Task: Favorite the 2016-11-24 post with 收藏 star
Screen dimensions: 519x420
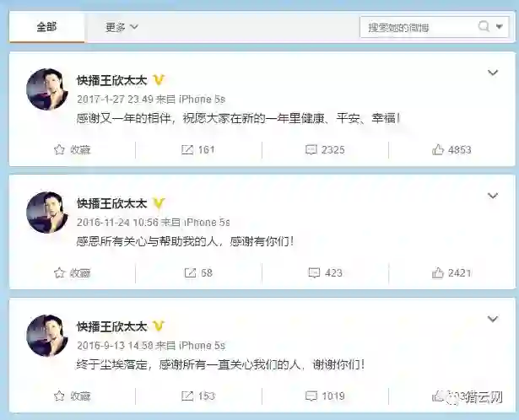Action: click(x=73, y=273)
